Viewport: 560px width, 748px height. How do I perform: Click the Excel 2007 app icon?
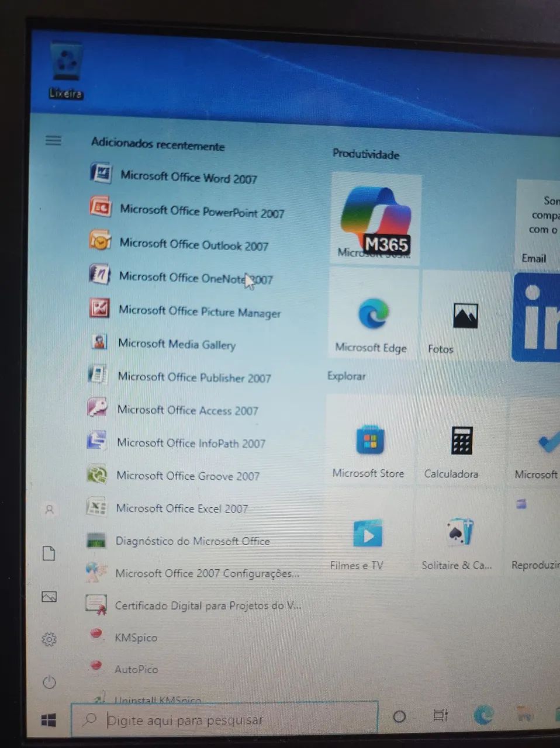point(96,506)
